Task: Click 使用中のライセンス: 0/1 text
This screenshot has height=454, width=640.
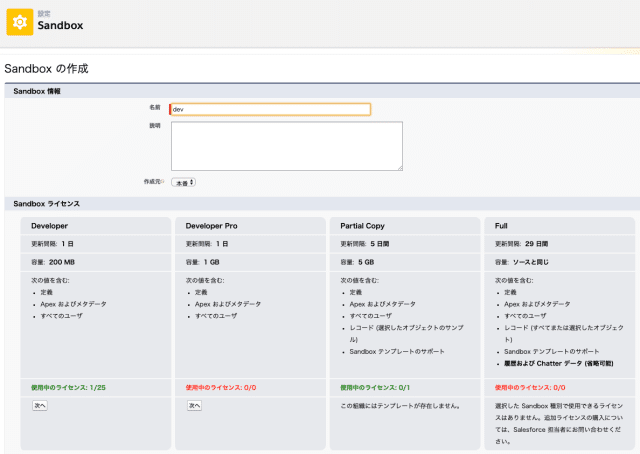Action: tap(375, 387)
